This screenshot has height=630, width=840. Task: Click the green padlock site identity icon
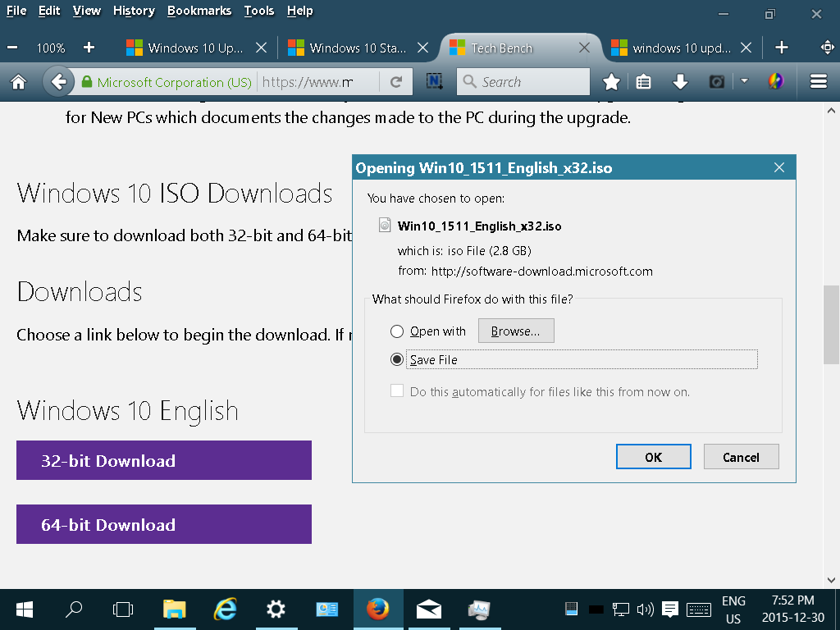87,81
